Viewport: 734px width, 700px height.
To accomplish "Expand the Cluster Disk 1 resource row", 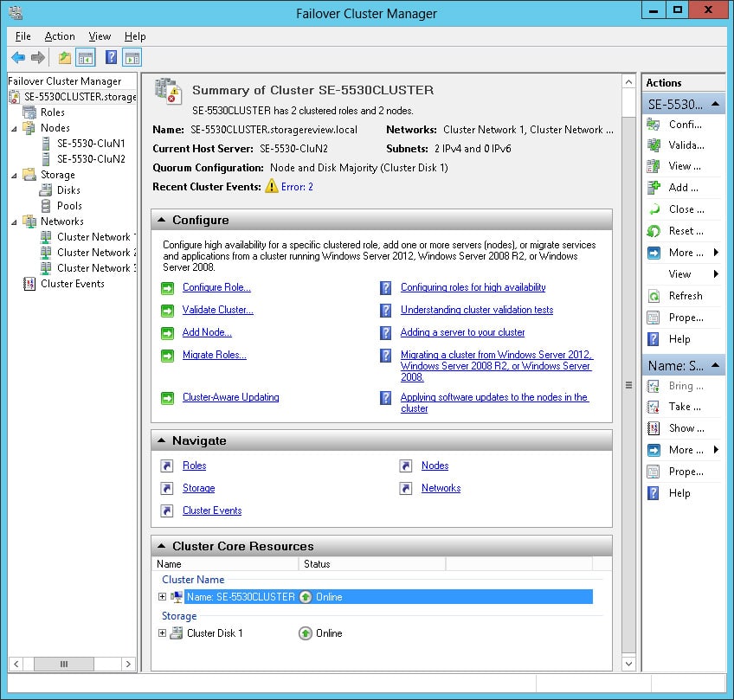I will click(x=162, y=633).
